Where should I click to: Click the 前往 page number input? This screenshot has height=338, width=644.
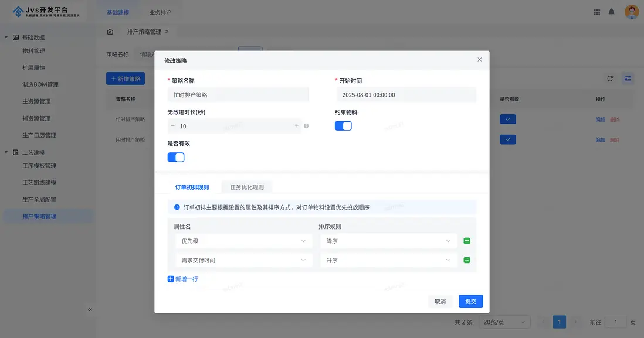point(615,322)
